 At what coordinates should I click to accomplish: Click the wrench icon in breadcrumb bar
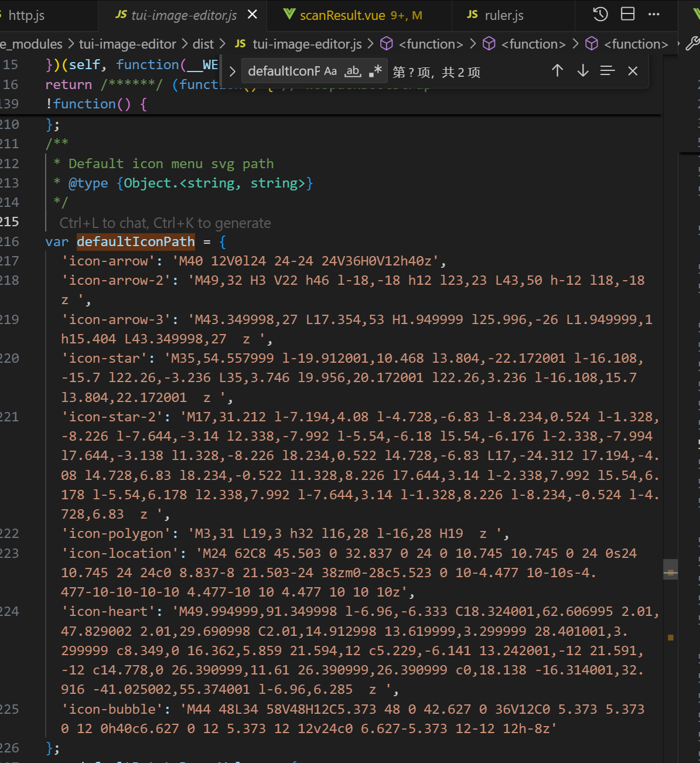tap(692, 43)
